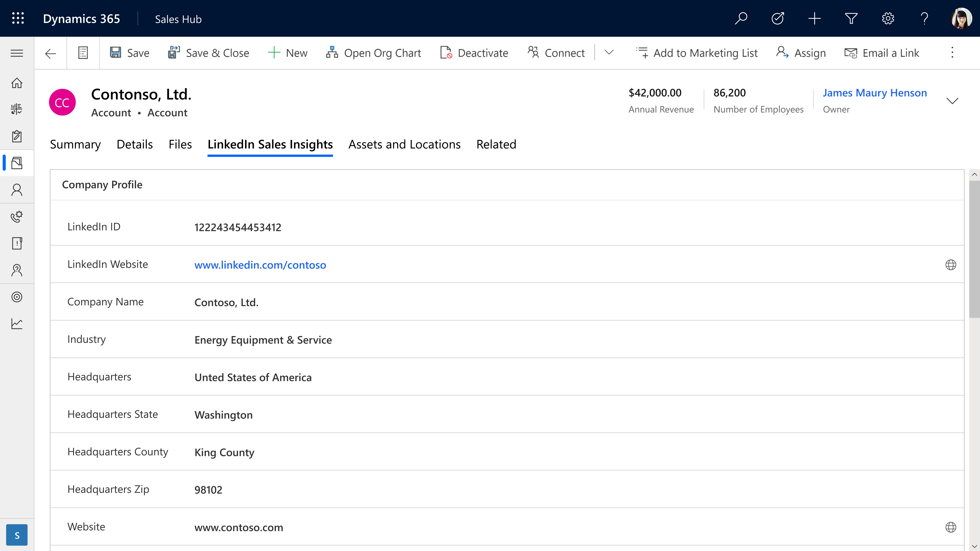Open global search from the top bar
This screenshot has height=551, width=980.
pos(741,18)
